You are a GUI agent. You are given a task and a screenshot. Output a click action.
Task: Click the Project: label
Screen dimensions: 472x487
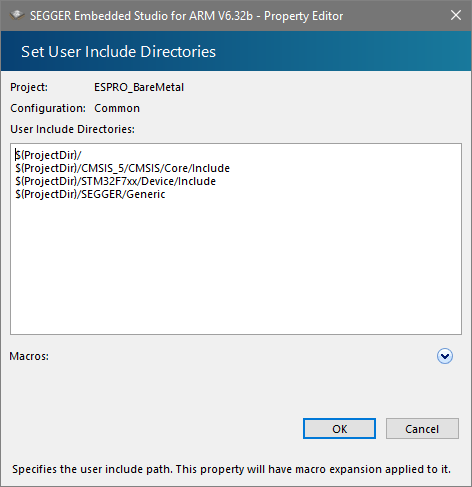click(x=29, y=87)
